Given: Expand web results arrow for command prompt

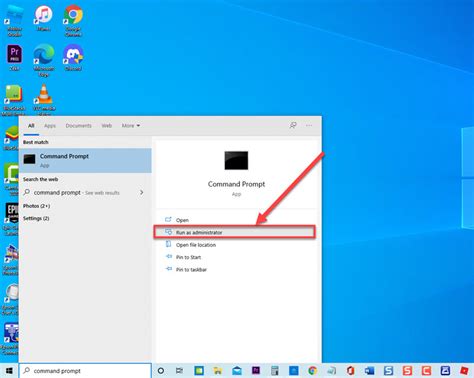Looking at the screenshot, I should (x=142, y=192).
